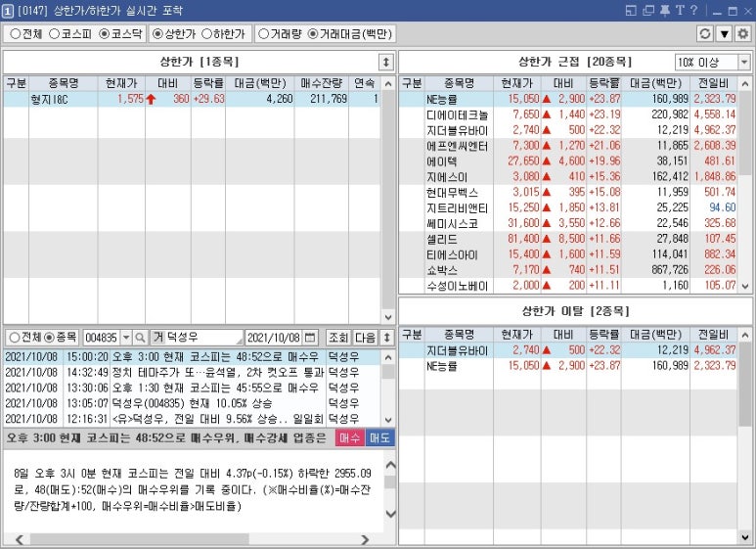756x549 pixels.
Task: Click the screen number 1 icon in title bar
Action: click(7, 11)
